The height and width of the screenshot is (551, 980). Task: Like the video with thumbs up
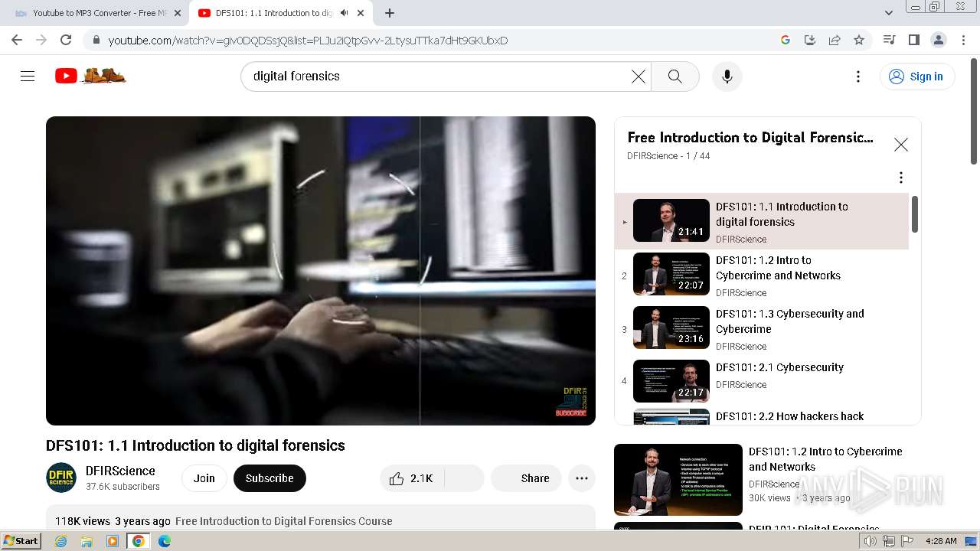click(412, 478)
